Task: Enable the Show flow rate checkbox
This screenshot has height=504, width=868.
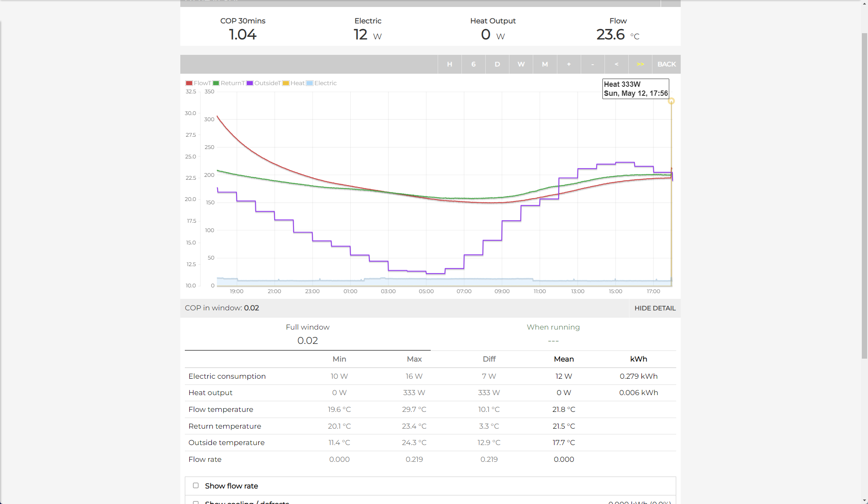Action: pos(196,486)
